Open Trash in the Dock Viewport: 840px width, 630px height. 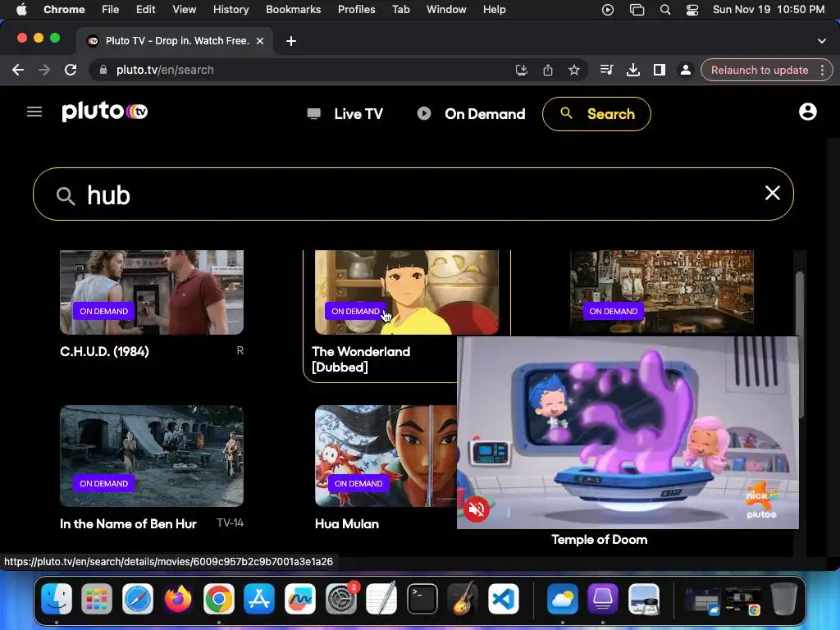tap(783, 598)
